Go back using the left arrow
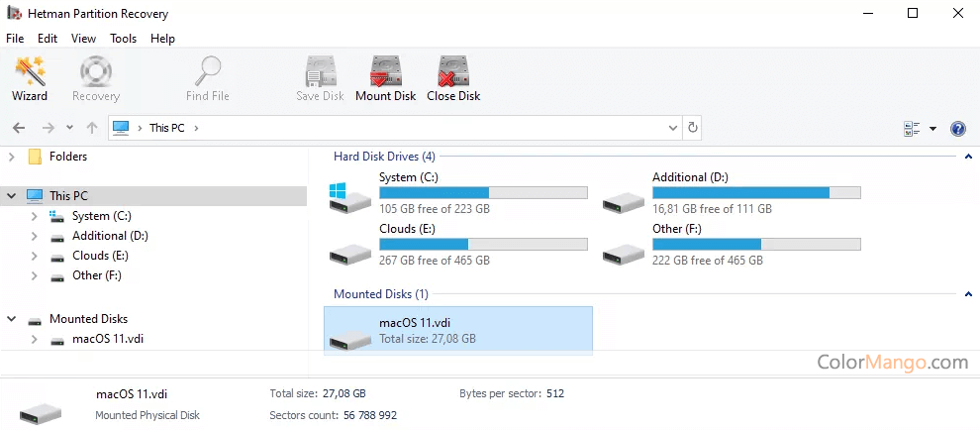 [x=20, y=128]
